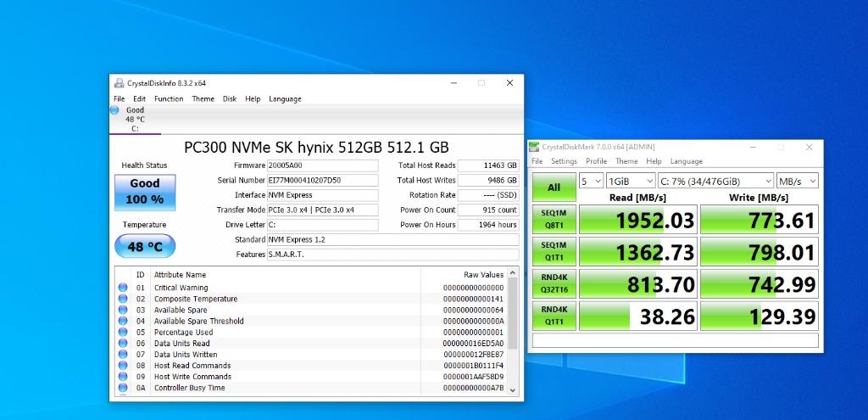
Task: Open Edit menu in CrystalDiskInfo
Action: click(140, 98)
